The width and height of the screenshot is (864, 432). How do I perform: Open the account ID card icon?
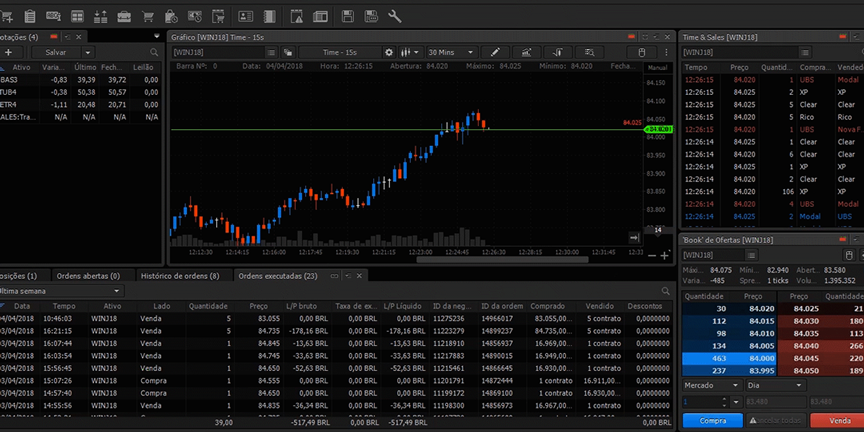coord(246,17)
